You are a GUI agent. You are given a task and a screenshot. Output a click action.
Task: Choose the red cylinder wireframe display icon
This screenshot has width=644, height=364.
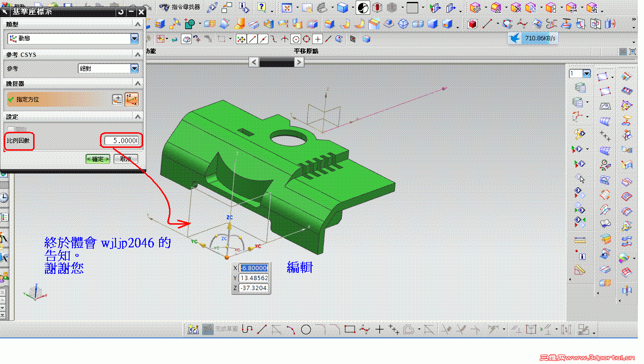(377, 8)
